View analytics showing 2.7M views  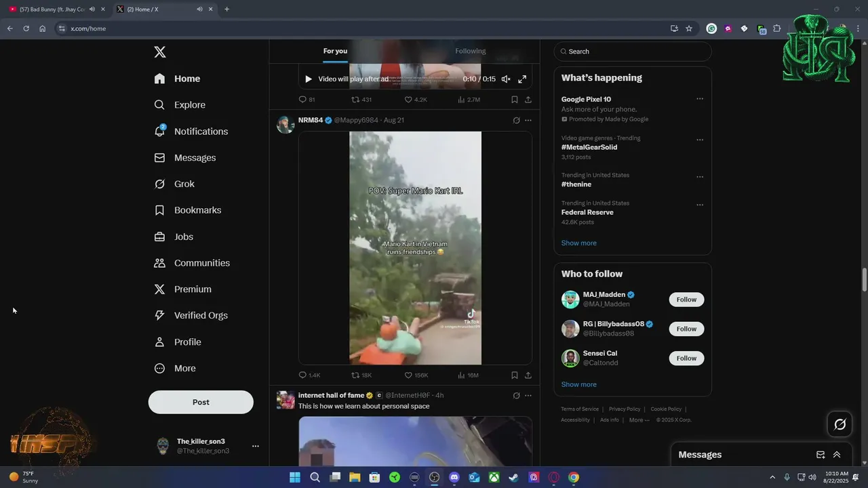(x=469, y=100)
